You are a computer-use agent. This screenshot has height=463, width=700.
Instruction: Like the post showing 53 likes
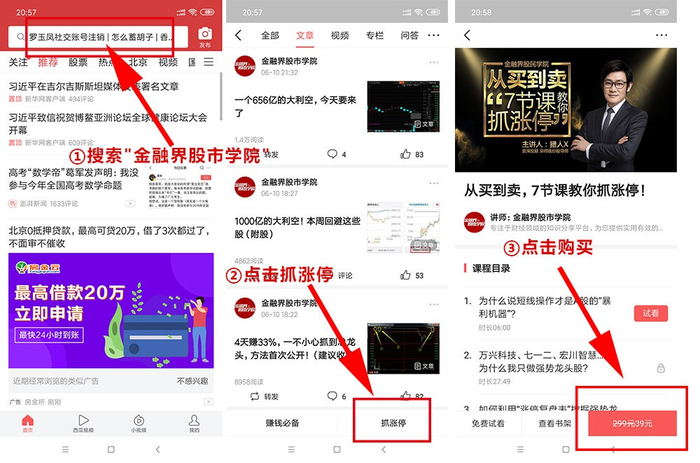click(405, 275)
